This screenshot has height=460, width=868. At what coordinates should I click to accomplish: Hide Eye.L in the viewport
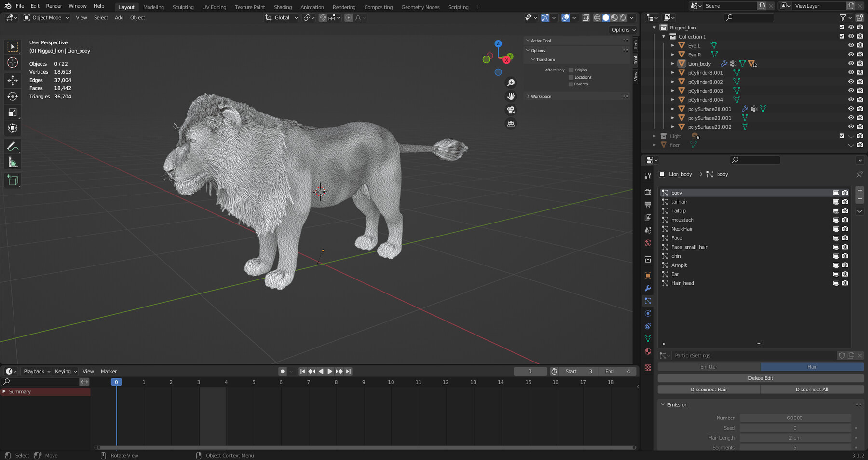tap(851, 45)
